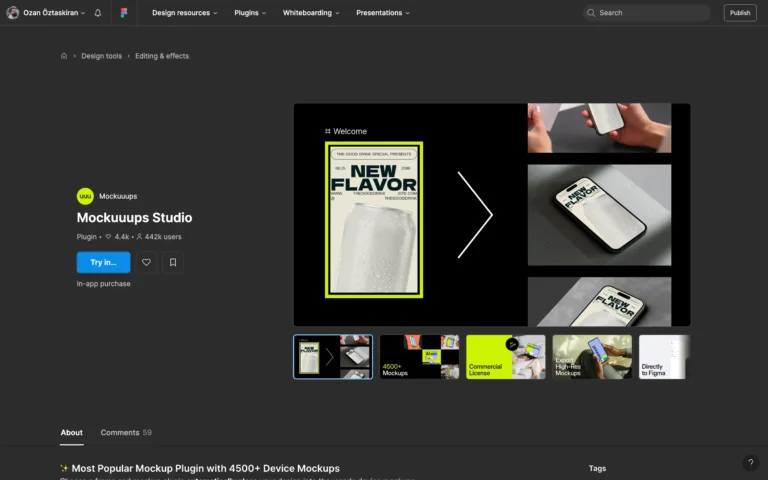This screenshot has height=480, width=768.
Task: Click the Try in... button
Action: pos(103,263)
